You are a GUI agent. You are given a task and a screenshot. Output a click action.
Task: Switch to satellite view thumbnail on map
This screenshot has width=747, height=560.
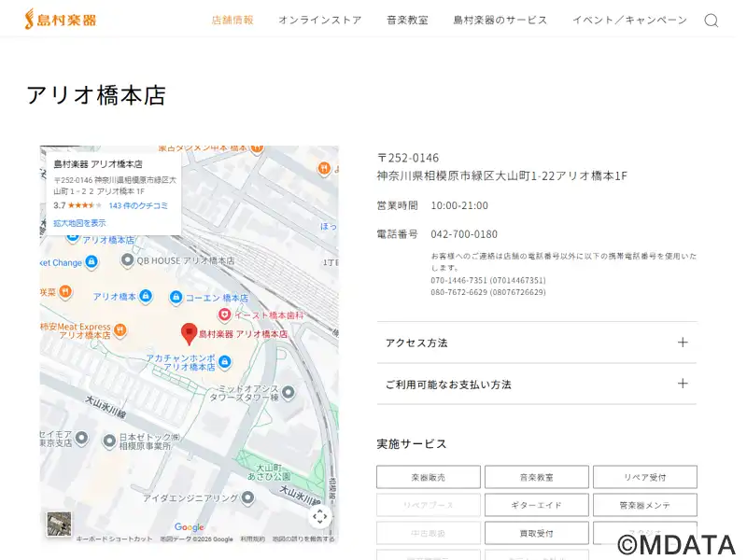[59, 524]
